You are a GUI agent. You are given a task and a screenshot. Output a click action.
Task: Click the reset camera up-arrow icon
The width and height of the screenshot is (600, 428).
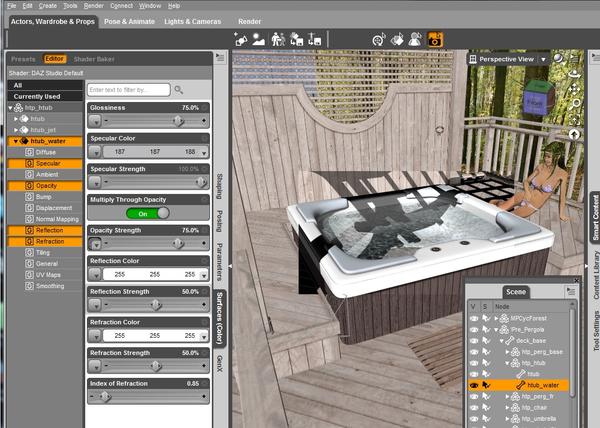(x=574, y=134)
